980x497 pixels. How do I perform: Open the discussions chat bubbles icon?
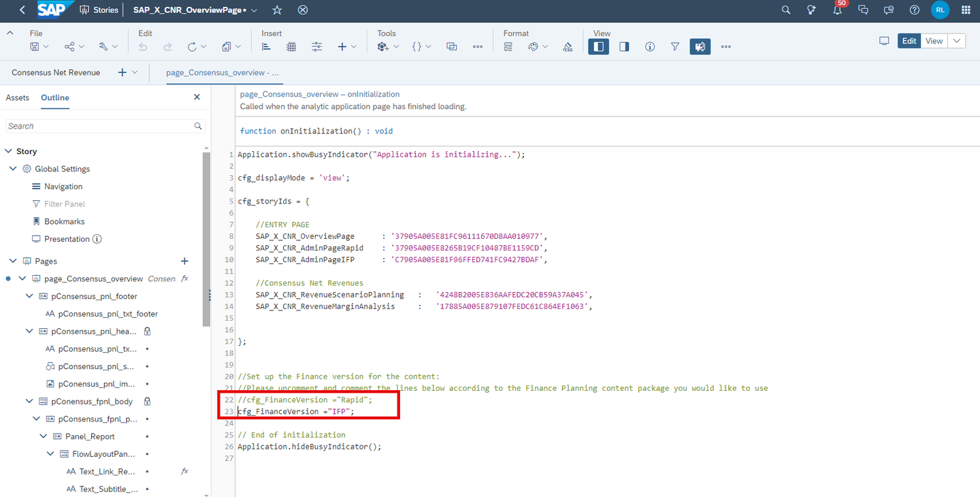point(864,10)
